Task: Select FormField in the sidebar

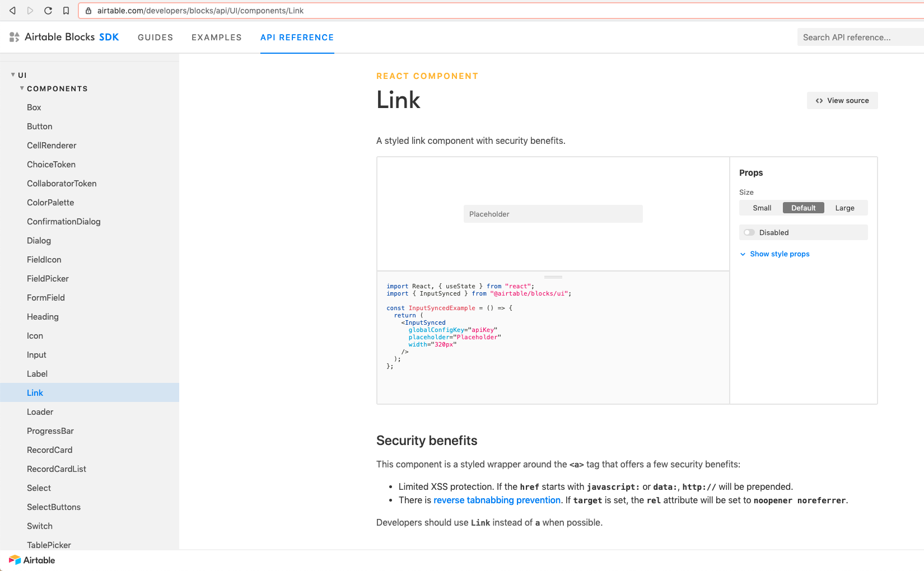Action: 46,298
